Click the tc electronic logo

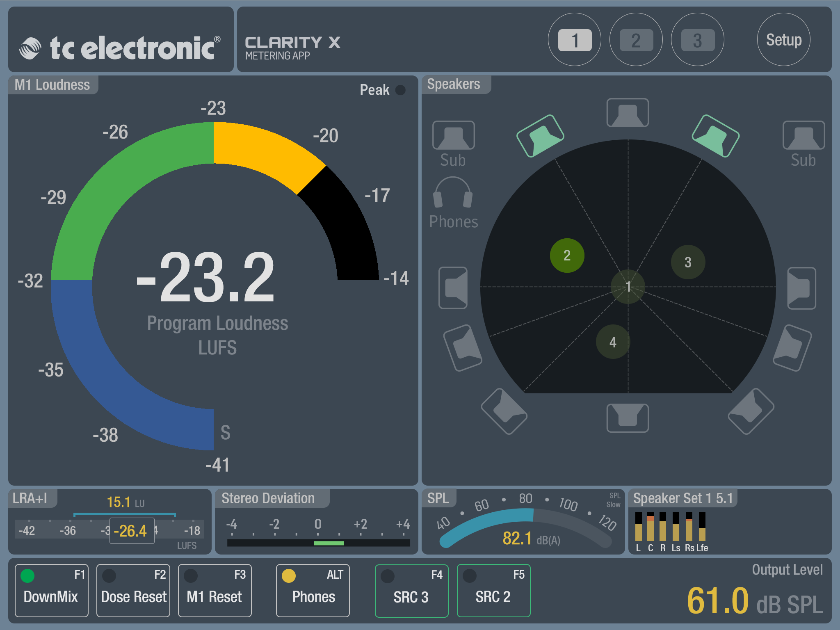coord(120,48)
